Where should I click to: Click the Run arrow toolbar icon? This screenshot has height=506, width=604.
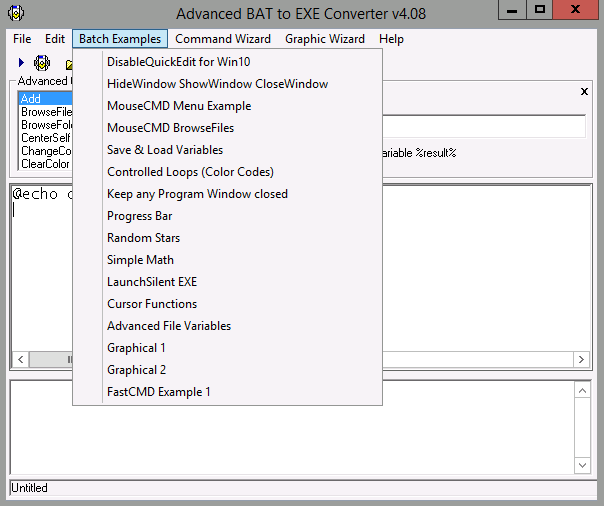coord(21,63)
